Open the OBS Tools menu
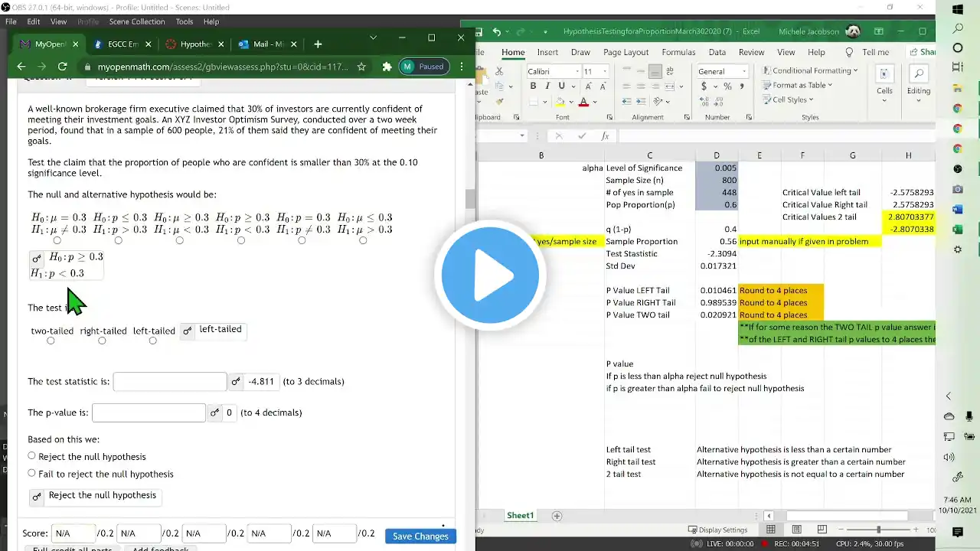The height and width of the screenshot is (551, 980). pyautogui.click(x=185, y=21)
